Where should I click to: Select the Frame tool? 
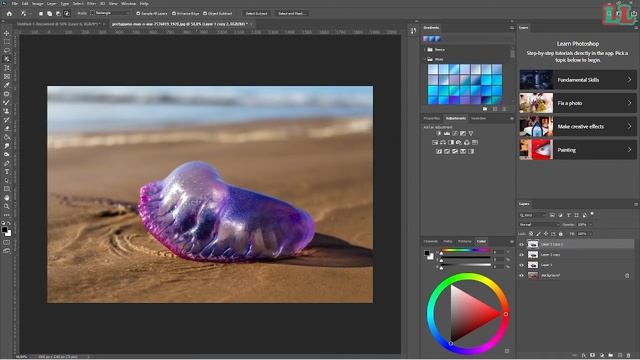pyautogui.click(x=7, y=76)
